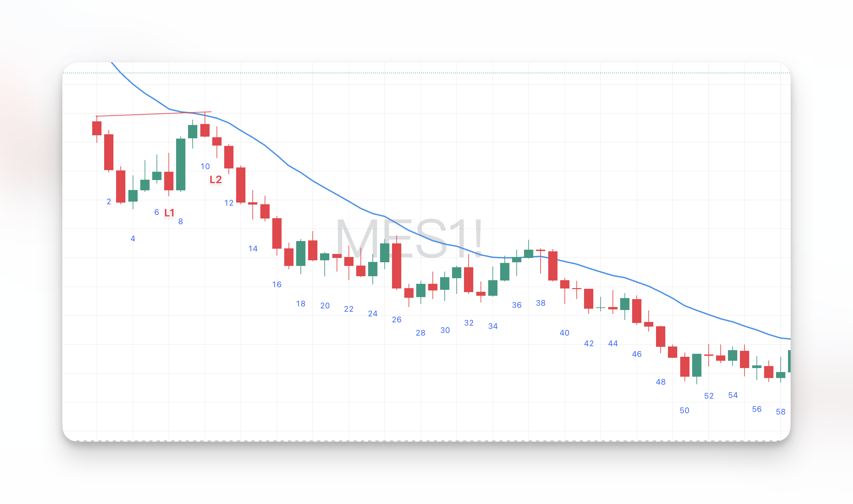853x504 pixels.
Task: Click the red L1 label
Action: pyautogui.click(x=169, y=213)
